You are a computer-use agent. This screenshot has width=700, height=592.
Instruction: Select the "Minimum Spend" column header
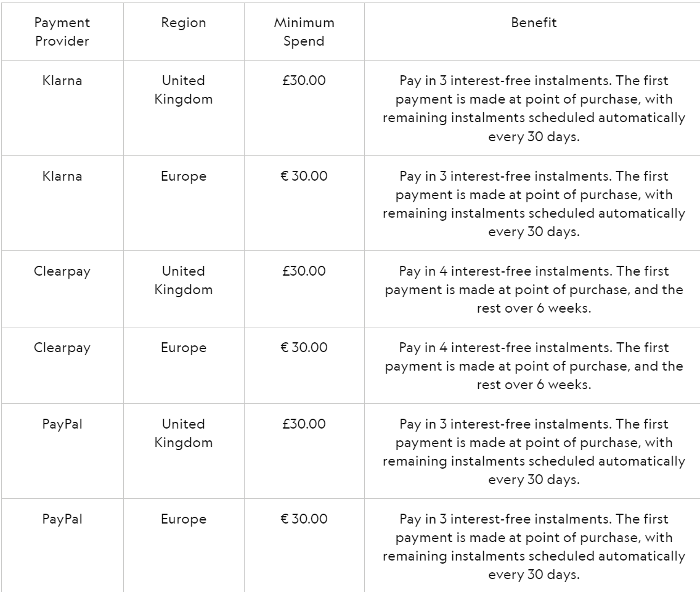coord(304,32)
